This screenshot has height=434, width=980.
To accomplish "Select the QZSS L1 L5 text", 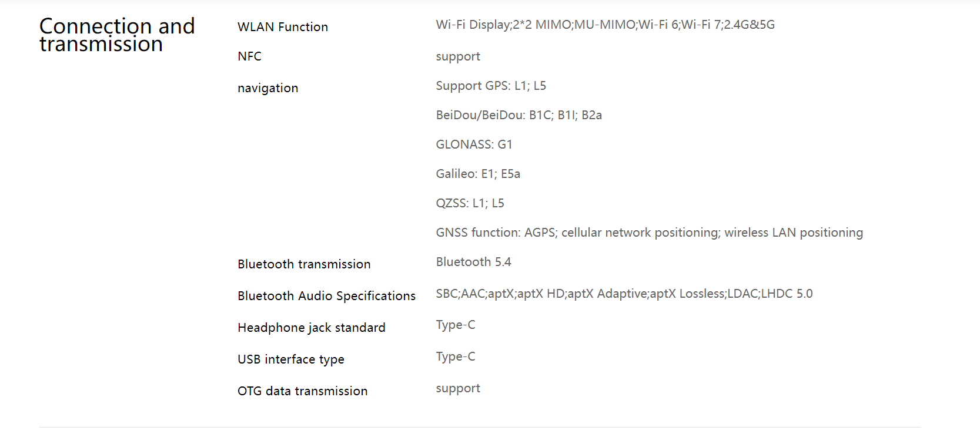I will point(470,203).
